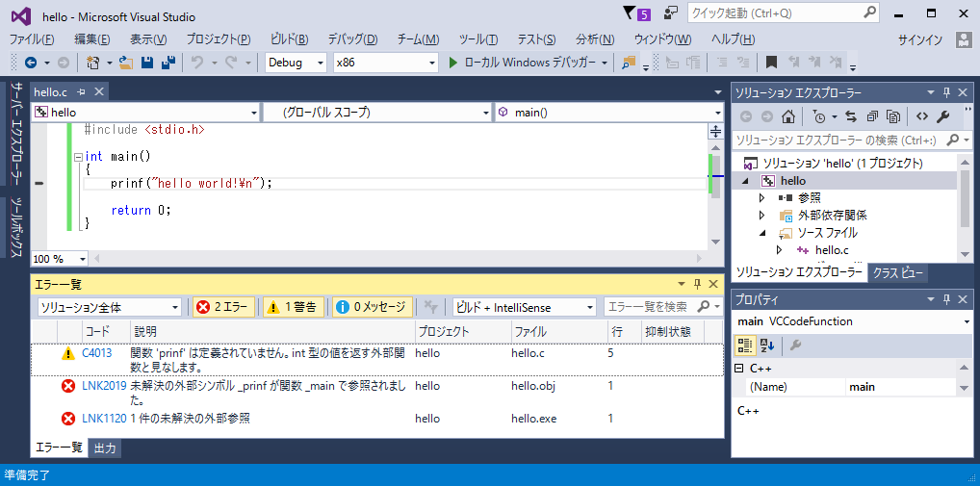This screenshot has width=980, height=486.
Task: Expand the 外部依存関係 tree node
Action: [761, 215]
